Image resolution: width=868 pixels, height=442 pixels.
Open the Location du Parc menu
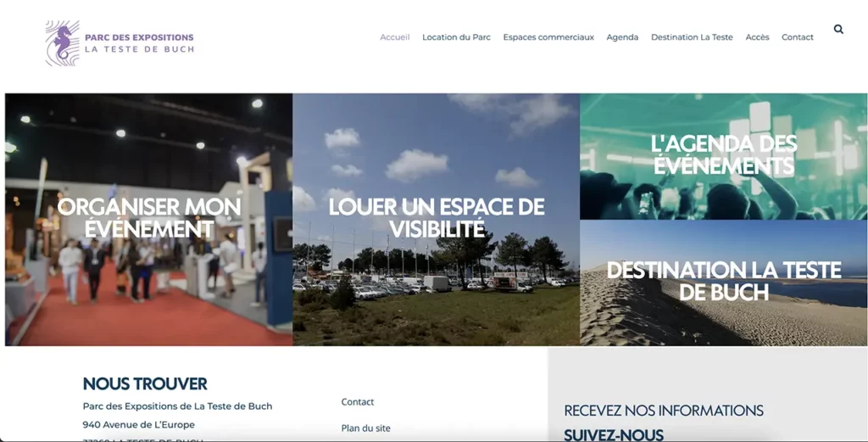456,37
